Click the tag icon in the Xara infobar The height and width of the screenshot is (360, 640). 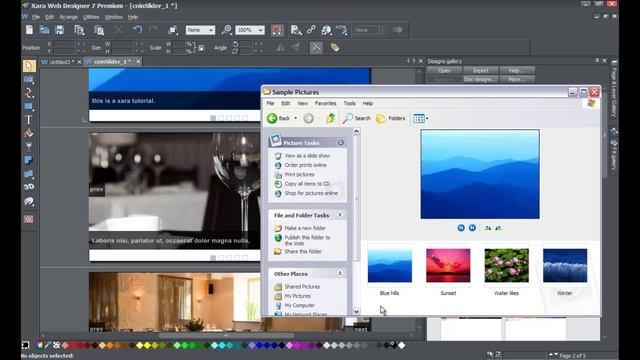[335, 47]
